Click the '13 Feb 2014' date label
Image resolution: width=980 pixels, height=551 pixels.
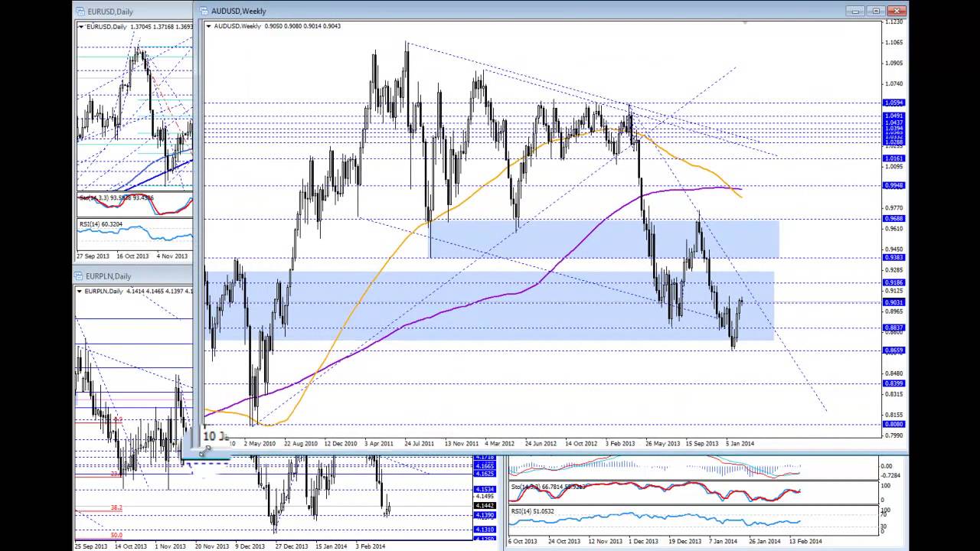[x=805, y=541]
